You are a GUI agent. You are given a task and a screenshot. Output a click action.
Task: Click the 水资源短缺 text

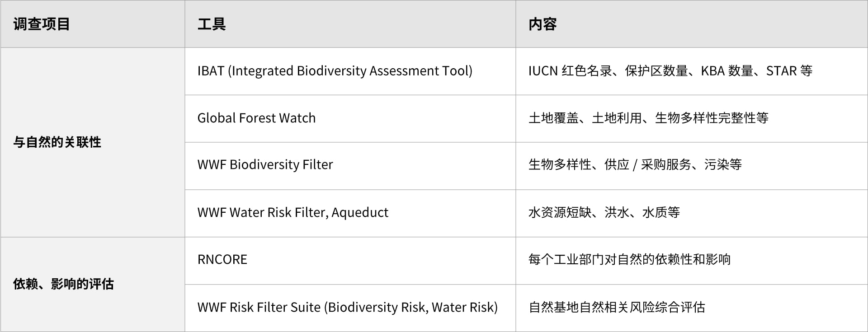point(560,212)
